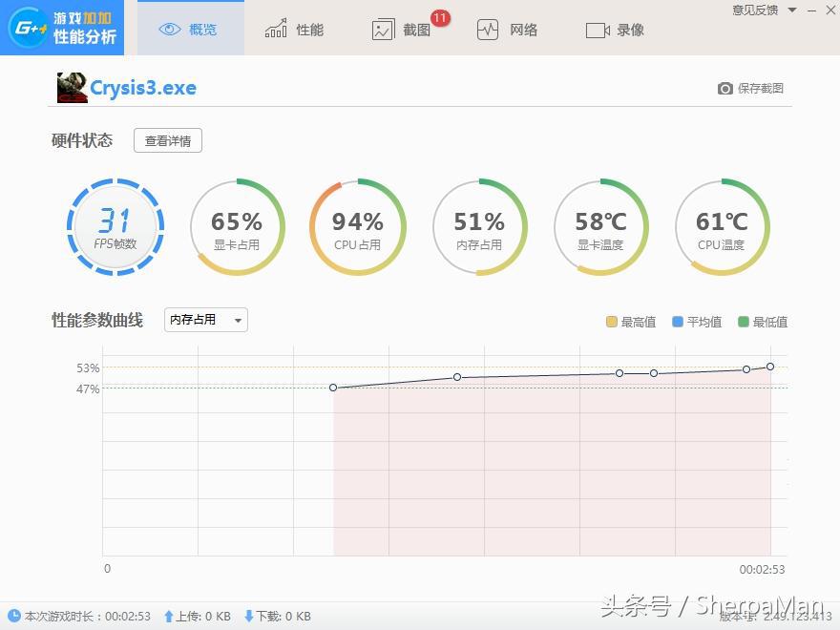840x630 pixels.
Task: Click the 94% CPU占用 gauge
Action: point(357,227)
